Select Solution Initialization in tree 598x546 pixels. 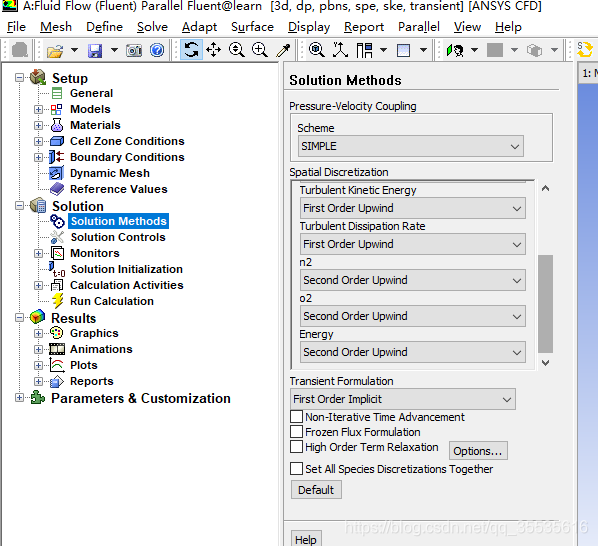tap(127, 269)
